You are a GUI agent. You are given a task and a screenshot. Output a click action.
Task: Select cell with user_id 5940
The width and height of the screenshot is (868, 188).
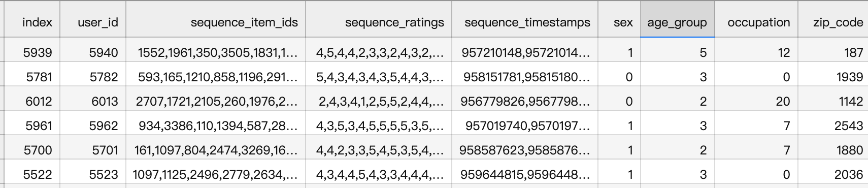pos(93,52)
